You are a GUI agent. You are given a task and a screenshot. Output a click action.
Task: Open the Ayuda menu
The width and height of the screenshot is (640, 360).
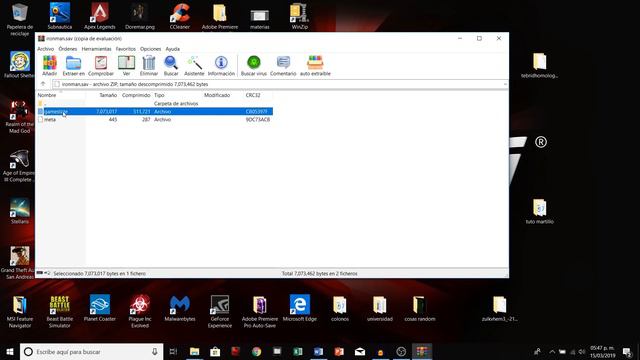173,49
